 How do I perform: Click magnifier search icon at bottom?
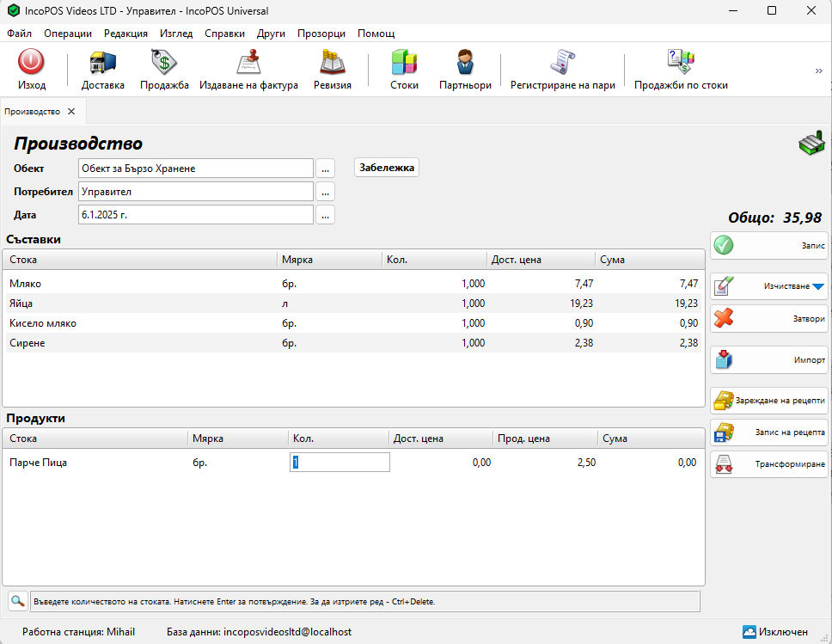click(17, 601)
